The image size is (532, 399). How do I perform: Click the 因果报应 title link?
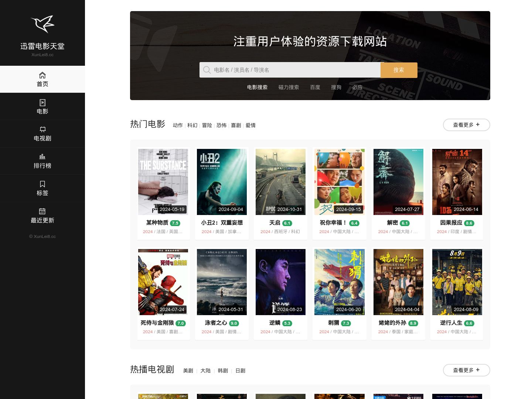[x=451, y=223]
